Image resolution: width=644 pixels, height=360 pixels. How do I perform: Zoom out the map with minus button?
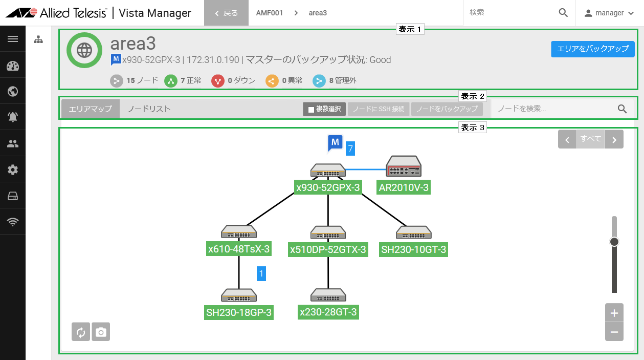click(614, 332)
